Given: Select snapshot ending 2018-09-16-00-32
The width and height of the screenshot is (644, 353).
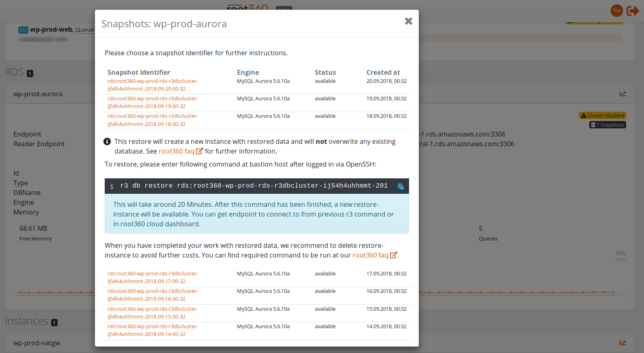Looking at the screenshot, I should pos(153,295).
